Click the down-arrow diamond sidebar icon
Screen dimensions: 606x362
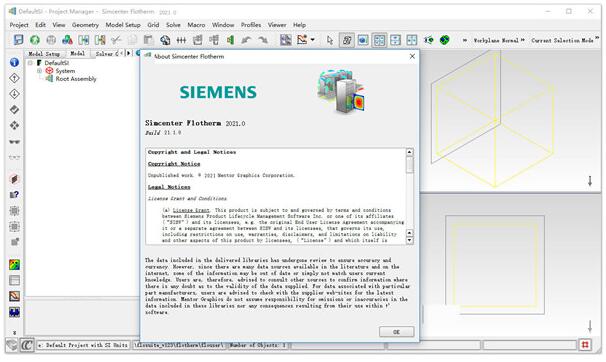tap(14, 94)
